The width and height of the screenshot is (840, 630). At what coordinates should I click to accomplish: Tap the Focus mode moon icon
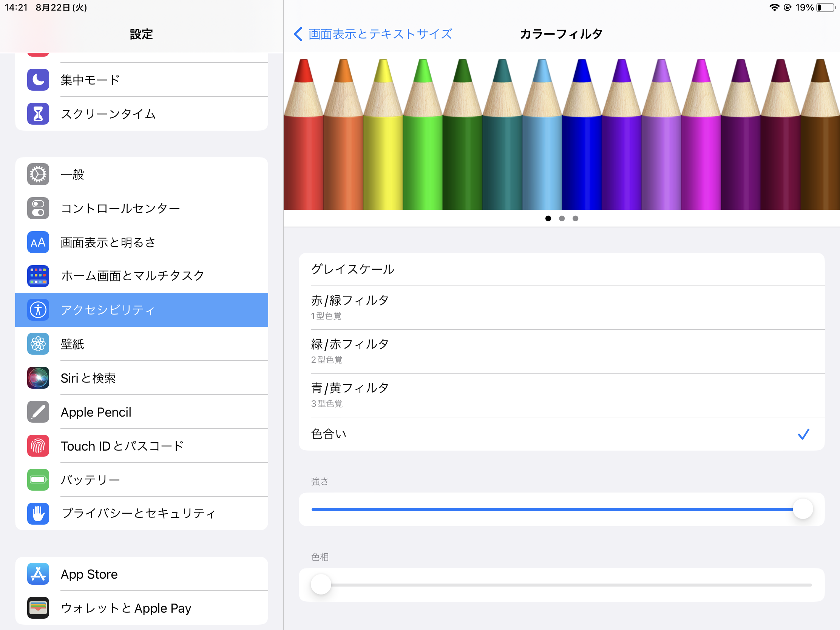pos(38,80)
